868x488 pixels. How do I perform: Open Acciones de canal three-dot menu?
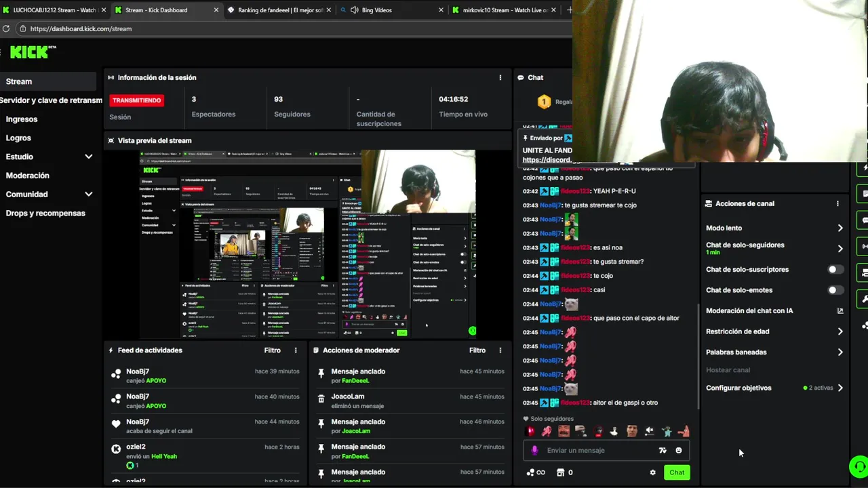pyautogui.click(x=837, y=203)
